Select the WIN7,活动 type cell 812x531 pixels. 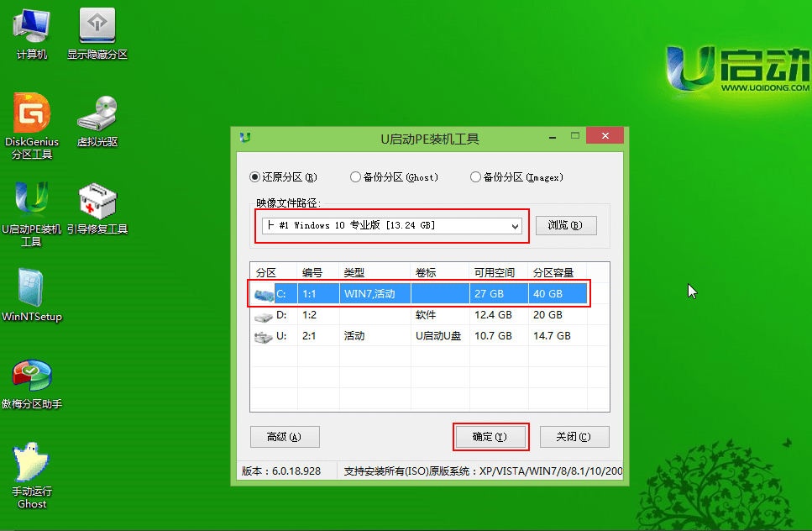coord(375,294)
